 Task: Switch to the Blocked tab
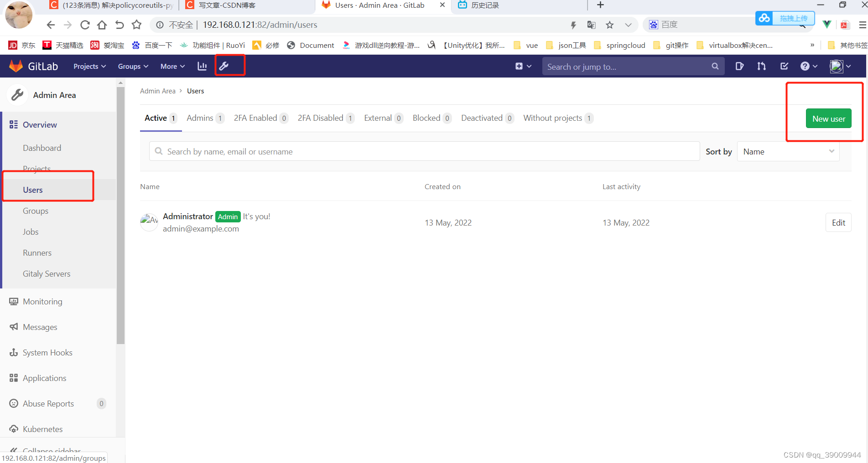(432, 118)
